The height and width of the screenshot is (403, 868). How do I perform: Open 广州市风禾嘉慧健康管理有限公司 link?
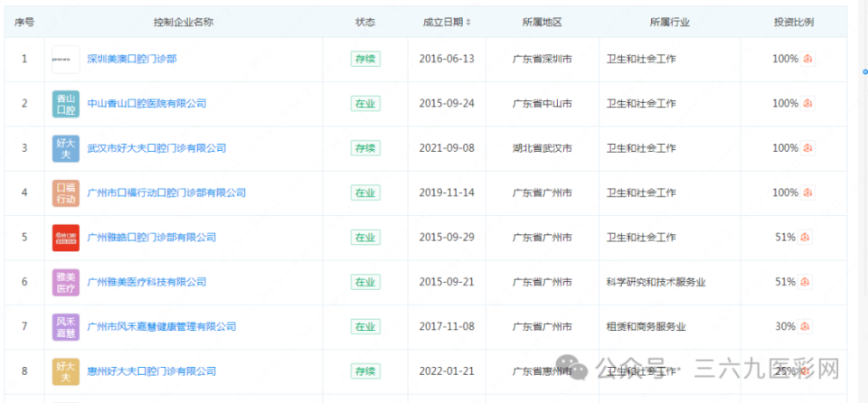click(x=162, y=326)
